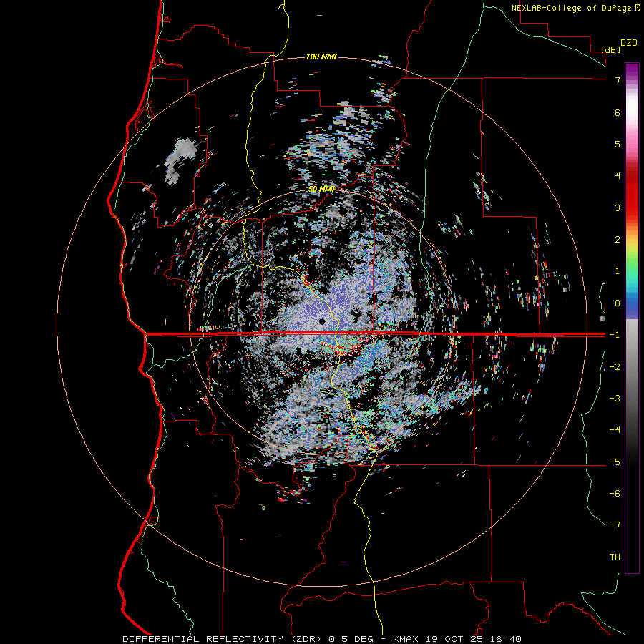Click the 1 value on the color scale
The height and width of the screenshot is (644, 644).
pos(618,271)
